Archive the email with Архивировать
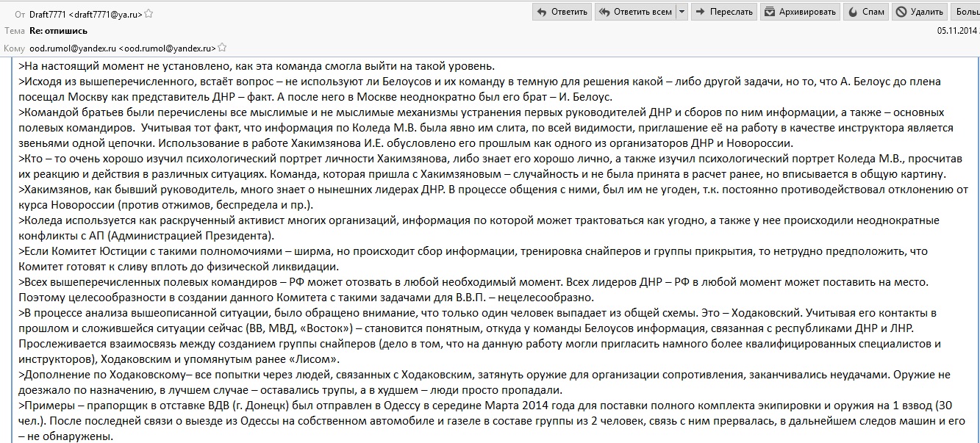This screenshot has height=443, width=980. pos(801,12)
